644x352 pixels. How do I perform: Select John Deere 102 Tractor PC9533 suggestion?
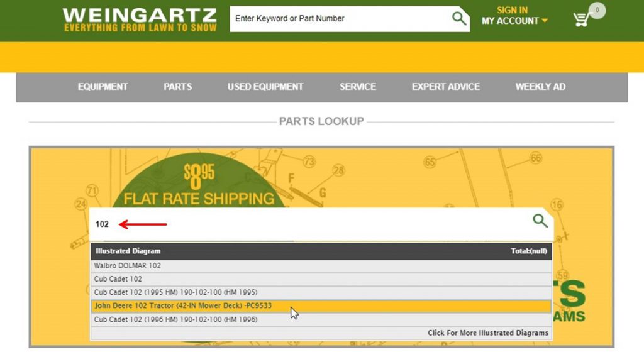(x=321, y=306)
